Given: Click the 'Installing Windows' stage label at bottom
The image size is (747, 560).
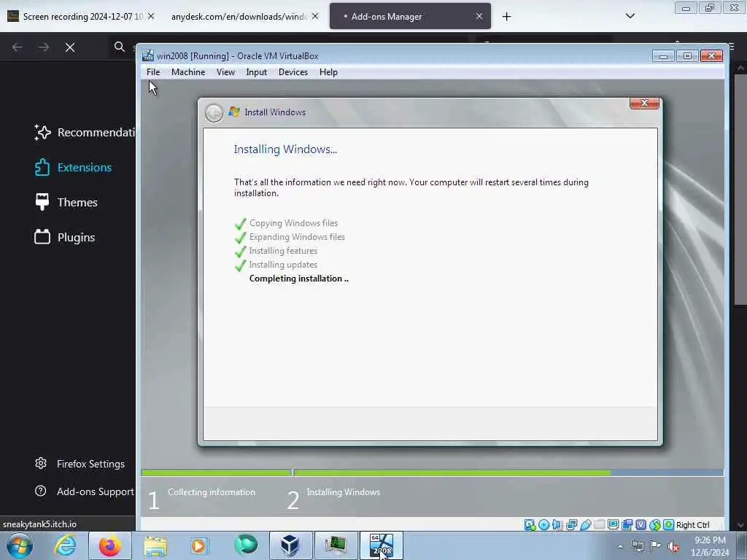Looking at the screenshot, I should [343, 492].
